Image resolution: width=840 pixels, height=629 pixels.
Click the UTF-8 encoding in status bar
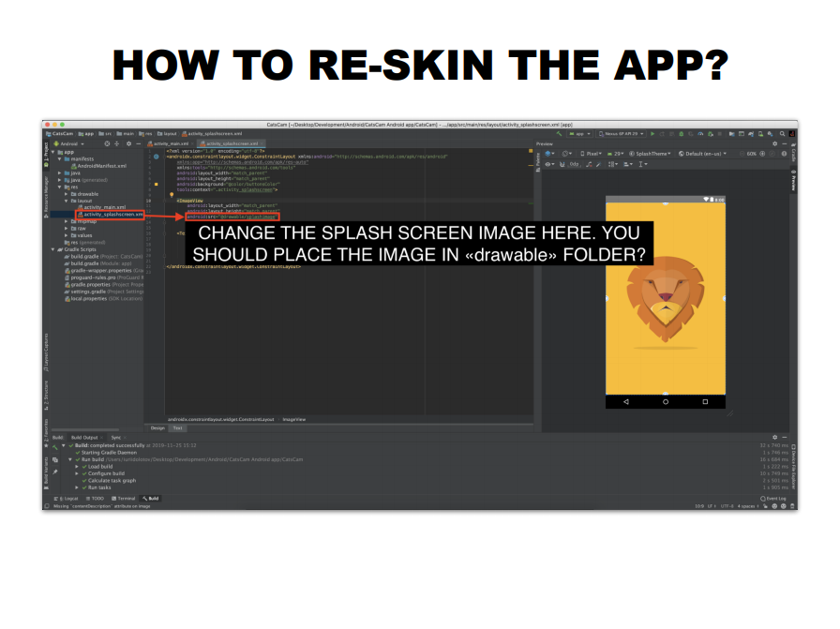pos(727,506)
